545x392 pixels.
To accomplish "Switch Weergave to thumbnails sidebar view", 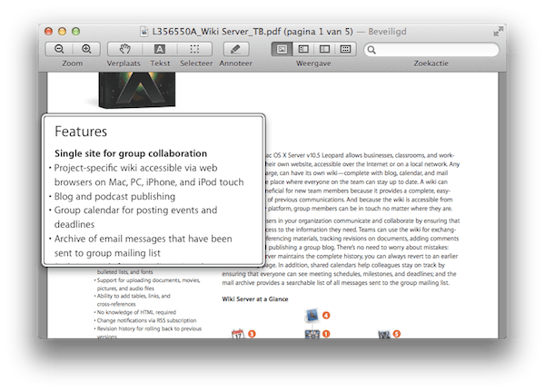I will coord(303,49).
